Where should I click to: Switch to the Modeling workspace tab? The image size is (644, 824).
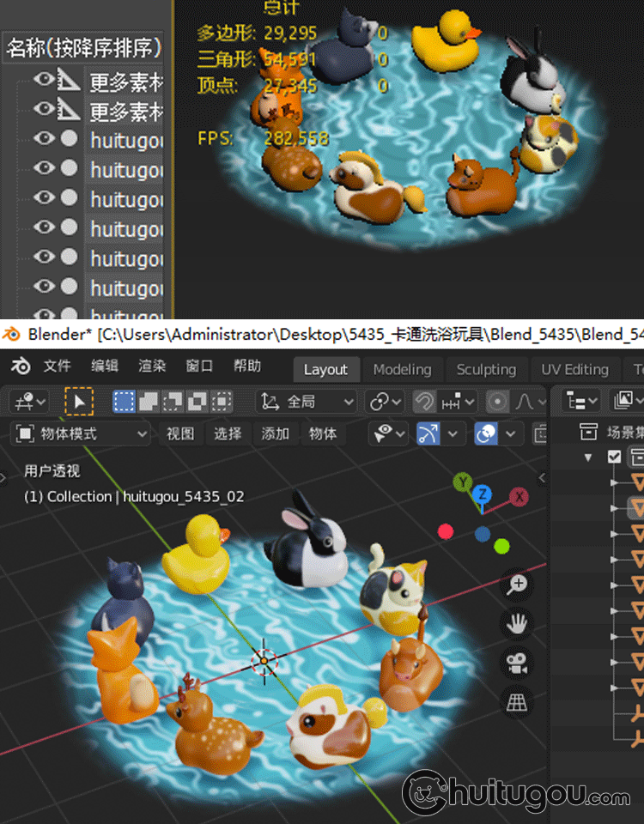(x=402, y=369)
